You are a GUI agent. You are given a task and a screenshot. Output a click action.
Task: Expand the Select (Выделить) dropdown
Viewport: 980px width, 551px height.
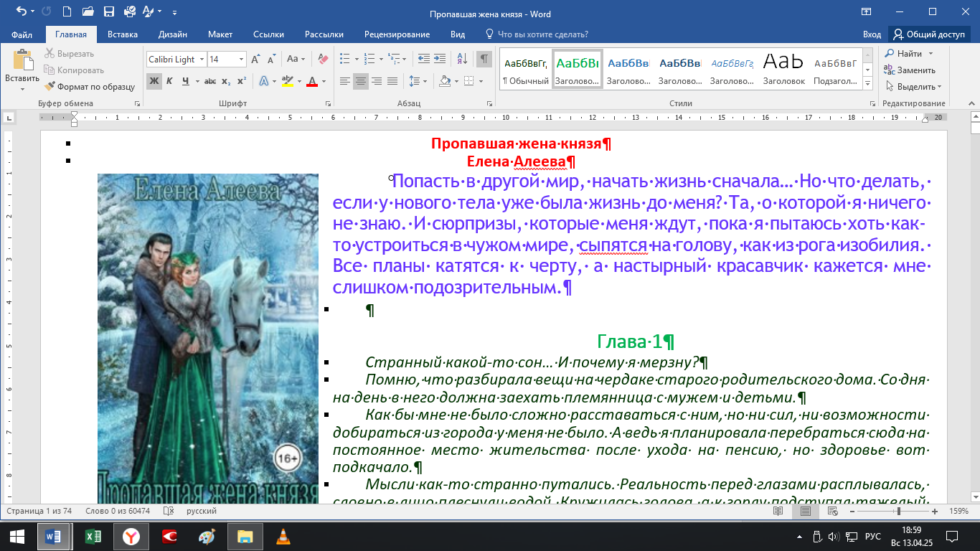[939, 87]
